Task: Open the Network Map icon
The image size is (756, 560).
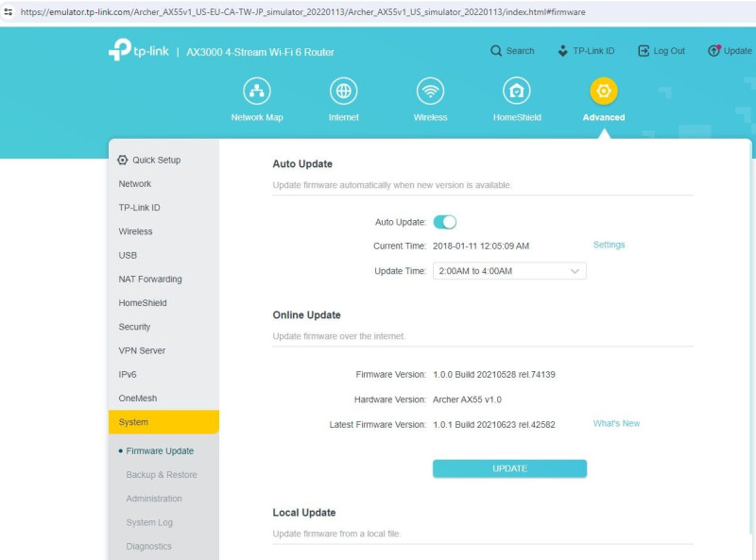Action: 257,91
